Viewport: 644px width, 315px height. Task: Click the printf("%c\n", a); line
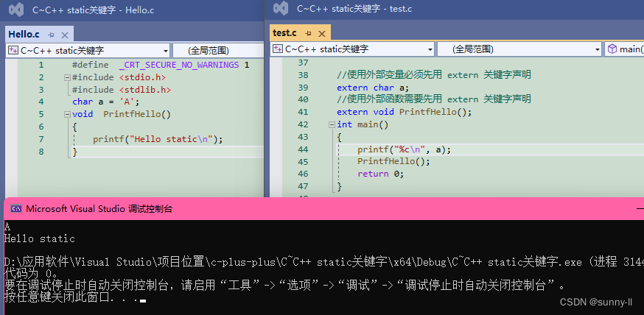click(404, 149)
